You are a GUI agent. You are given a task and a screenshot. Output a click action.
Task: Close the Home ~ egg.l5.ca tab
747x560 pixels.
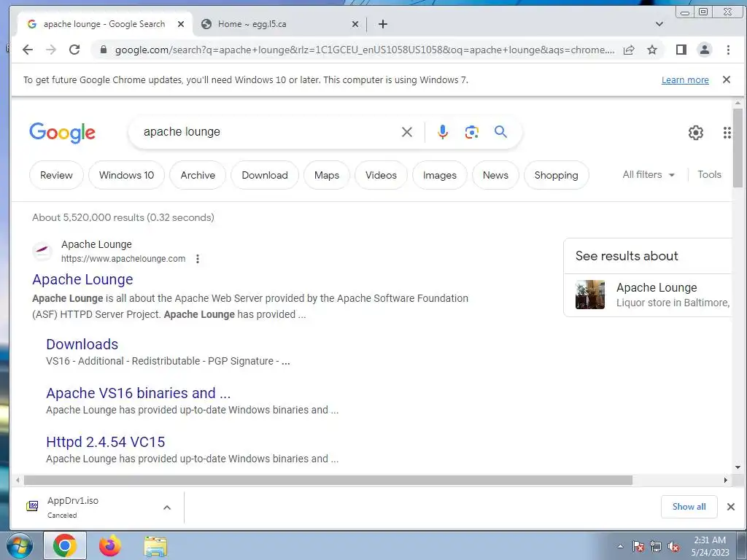click(355, 24)
